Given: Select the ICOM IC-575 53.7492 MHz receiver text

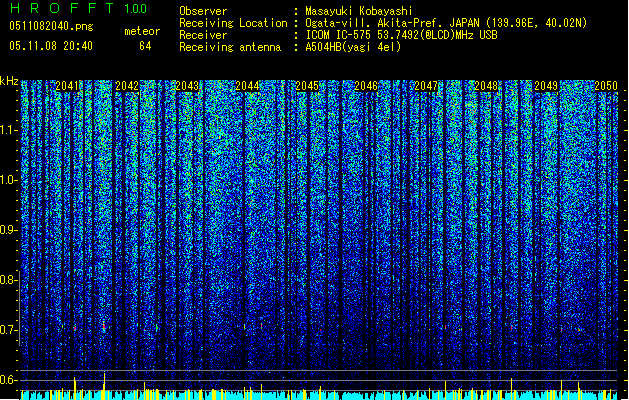Looking at the screenshot, I should coord(401,35).
